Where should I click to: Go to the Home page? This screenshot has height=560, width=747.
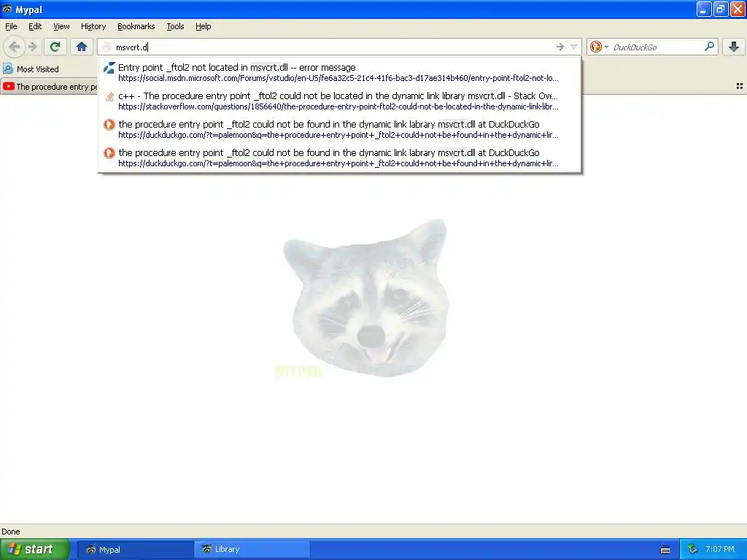point(82,47)
